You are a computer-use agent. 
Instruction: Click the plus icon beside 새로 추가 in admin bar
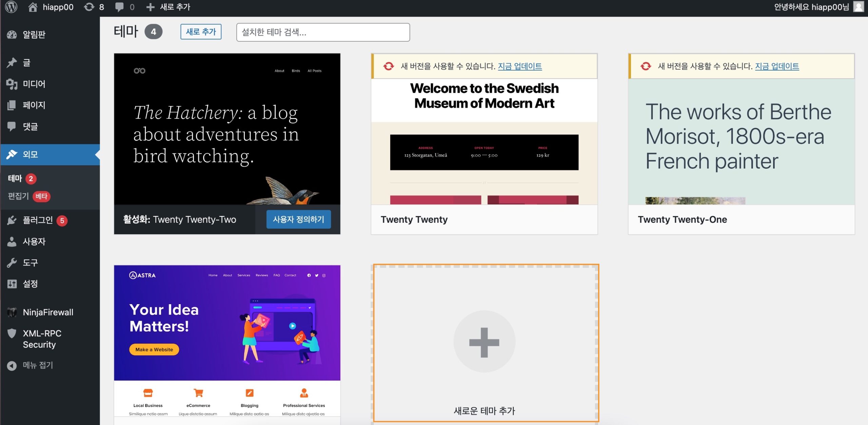tap(150, 7)
